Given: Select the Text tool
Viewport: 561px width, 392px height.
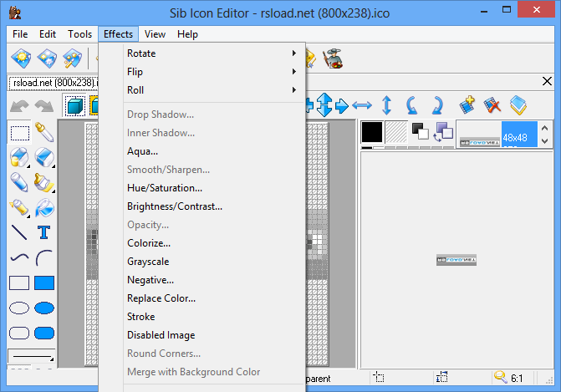Looking at the screenshot, I should [x=44, y=232].
